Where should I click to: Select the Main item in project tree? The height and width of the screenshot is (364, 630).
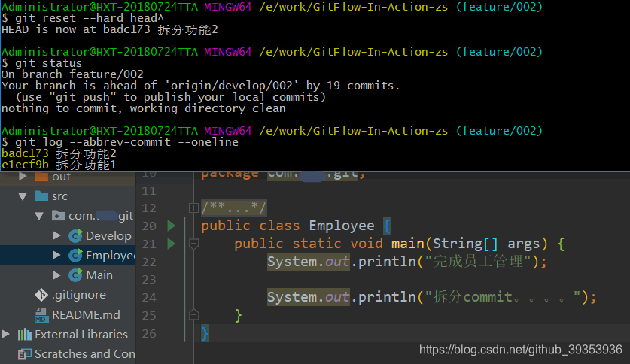99,275
